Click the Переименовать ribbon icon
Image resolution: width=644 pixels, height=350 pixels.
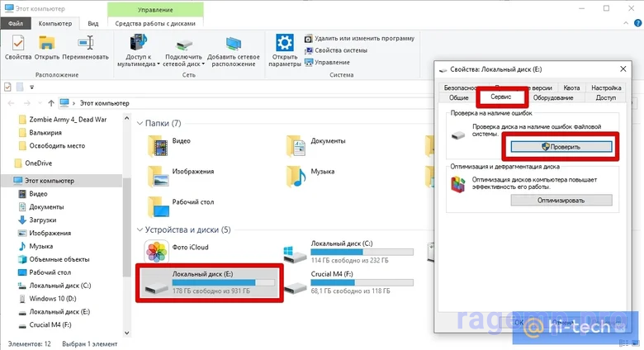point(85,43)
